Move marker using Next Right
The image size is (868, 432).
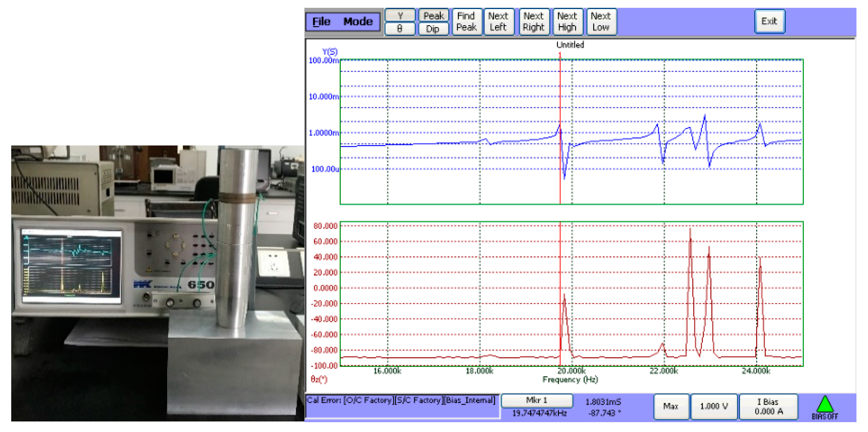click(533, 22)
